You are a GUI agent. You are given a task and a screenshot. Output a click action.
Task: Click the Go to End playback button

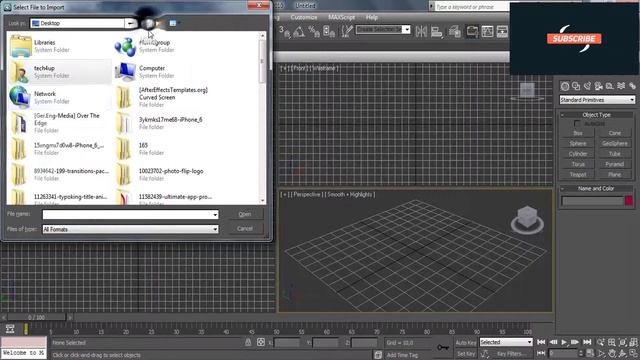[x=587, y=342]
